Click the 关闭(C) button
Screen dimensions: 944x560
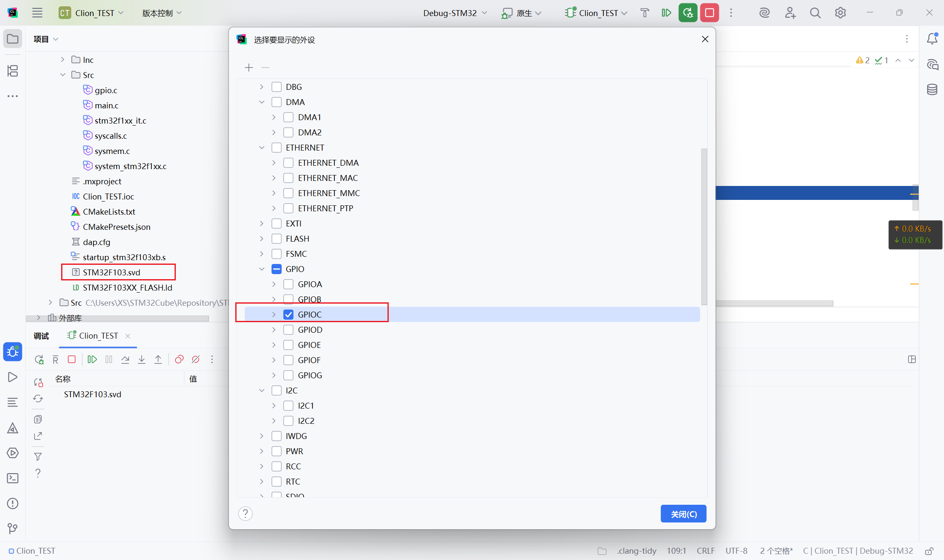[x=683, y=514]
